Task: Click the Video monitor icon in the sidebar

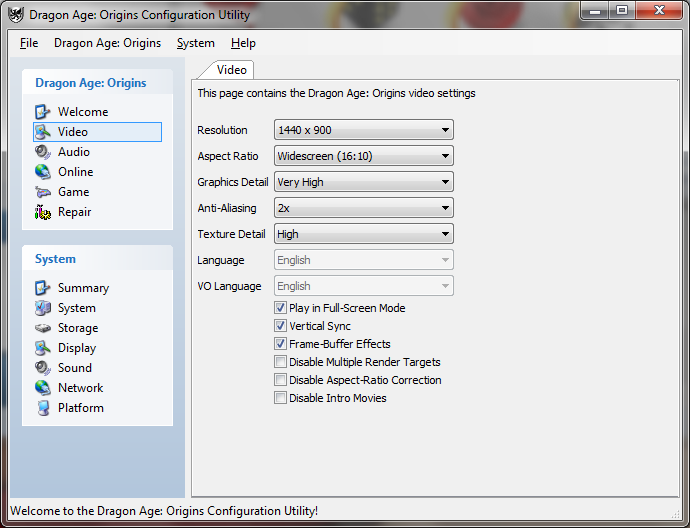Action: click(x=43, y=132)
